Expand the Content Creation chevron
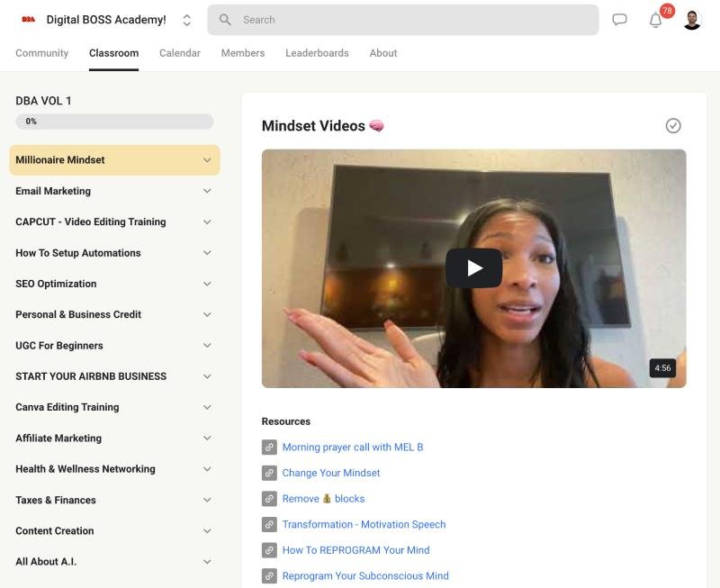 pos(207,530)
